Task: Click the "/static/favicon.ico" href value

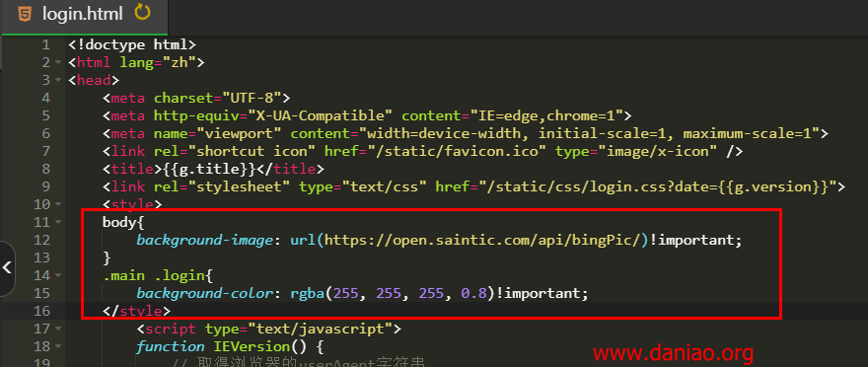Action: [x=458, y=151]
